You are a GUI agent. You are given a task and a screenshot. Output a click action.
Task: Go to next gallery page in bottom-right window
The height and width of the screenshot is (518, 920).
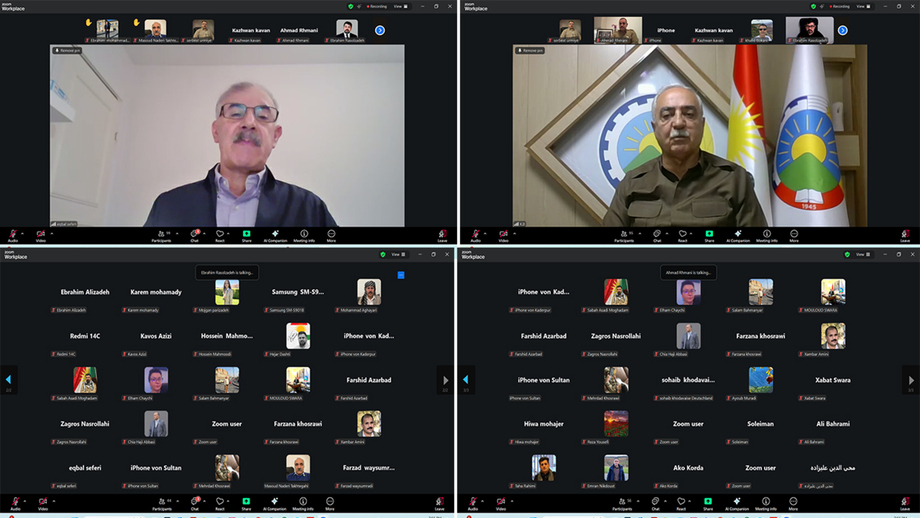910,380
